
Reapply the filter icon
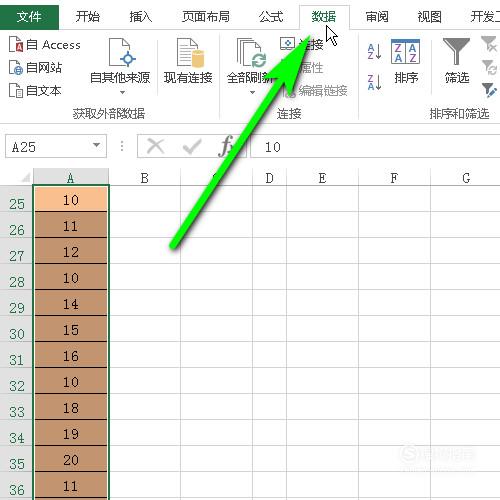[489, 67]
